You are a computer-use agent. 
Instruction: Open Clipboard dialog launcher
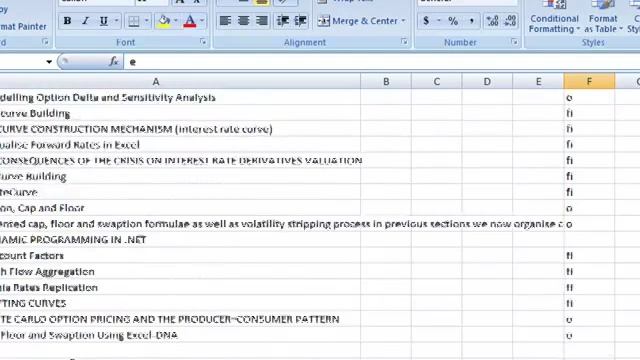pyautogui.click(x=45, y=42)
